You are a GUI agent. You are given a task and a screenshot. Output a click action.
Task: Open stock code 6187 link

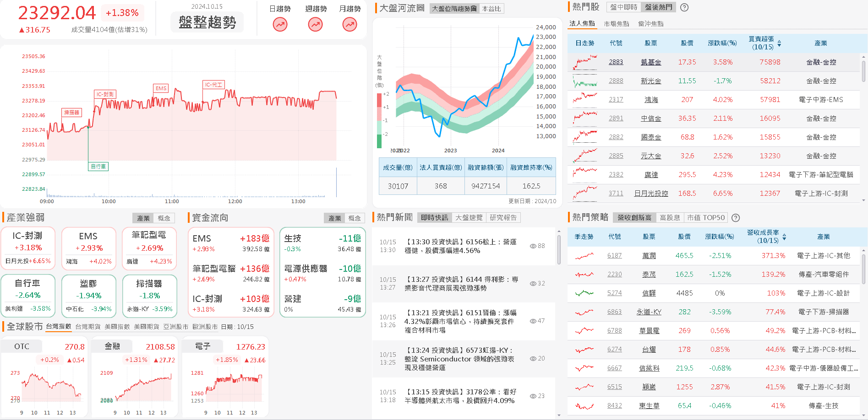point(615,256)
